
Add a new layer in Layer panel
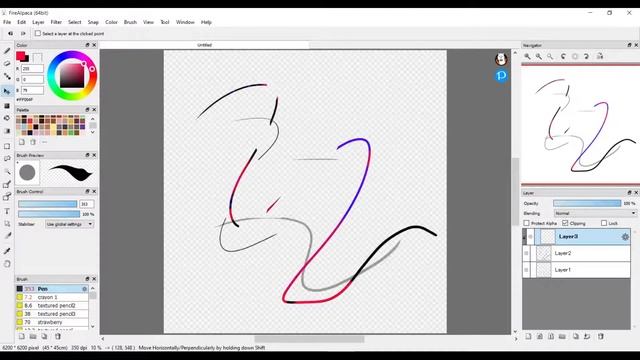pyautogui.click(x=528, y=336)
